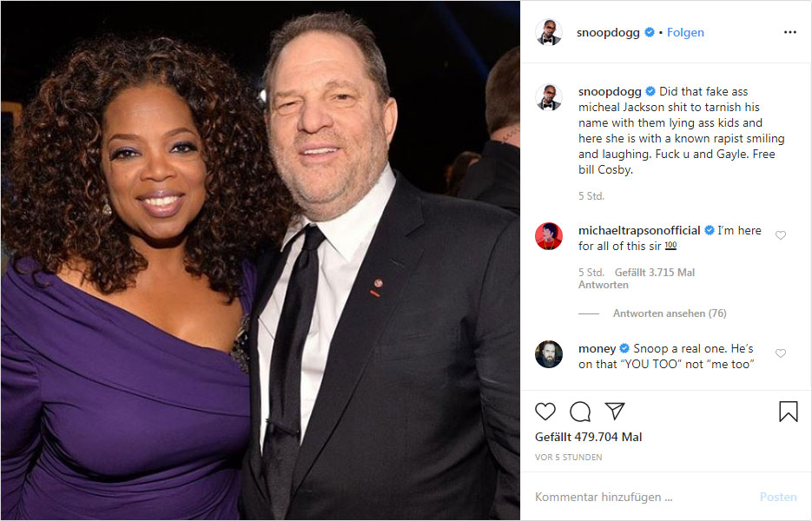The image size is (812, 521).
Task: Like the comment from money
Action: [x=781, y=353]
